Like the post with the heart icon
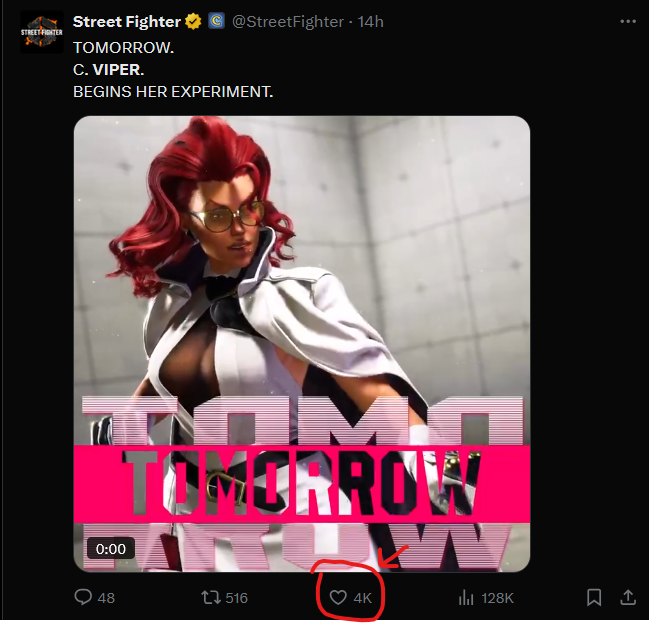The image size is (649, 623). [338, 597]
